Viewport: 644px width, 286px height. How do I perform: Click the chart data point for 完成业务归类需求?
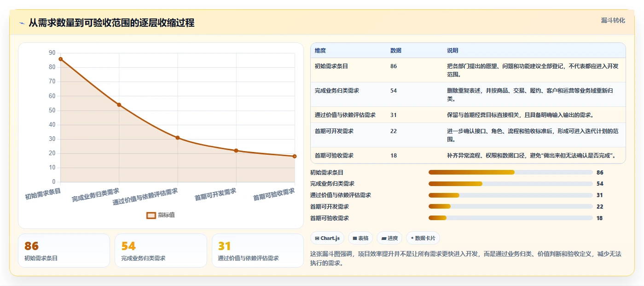point(119,105)
